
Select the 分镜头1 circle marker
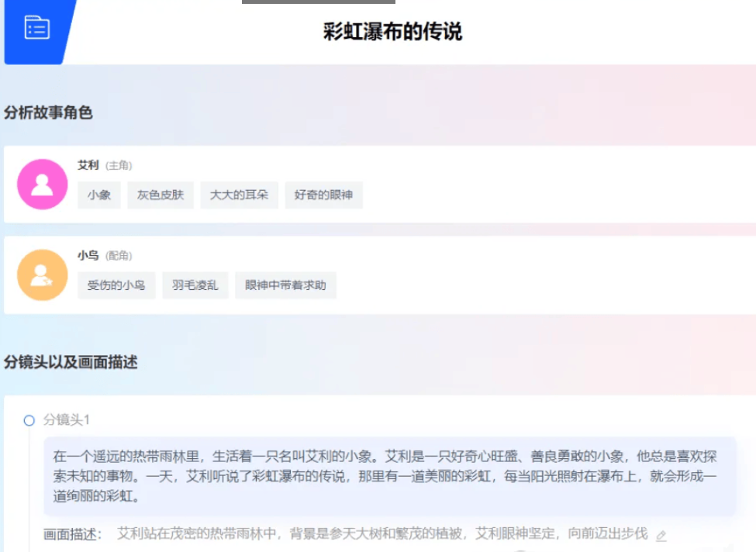click(x=29, y=420)
